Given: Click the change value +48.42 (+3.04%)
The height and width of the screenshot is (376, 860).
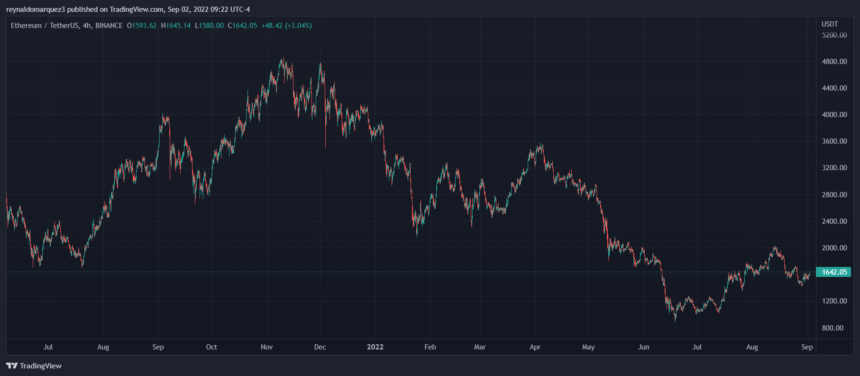Looking at the screenshot, I should coord(287,26).
